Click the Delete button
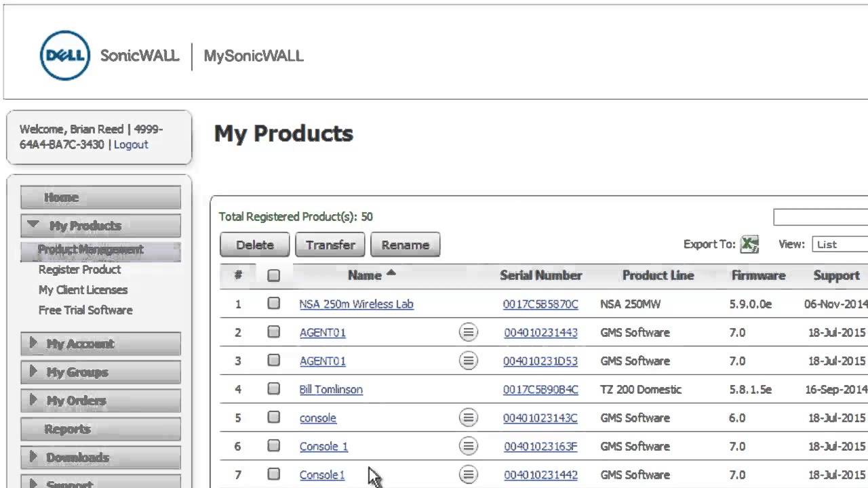Image resolution: width=868 pixels, height=488 pixels. [x=255, y=245]
